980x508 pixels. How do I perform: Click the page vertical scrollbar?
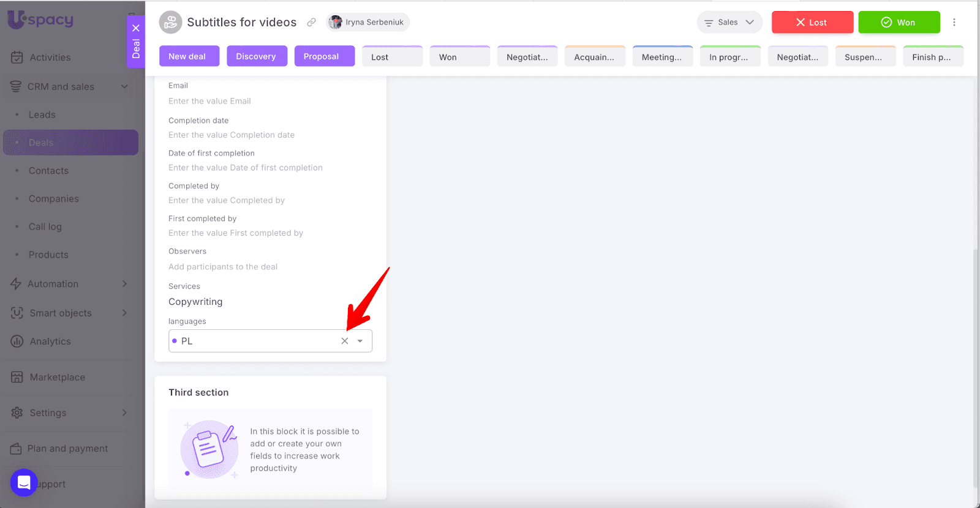(976, 367)
